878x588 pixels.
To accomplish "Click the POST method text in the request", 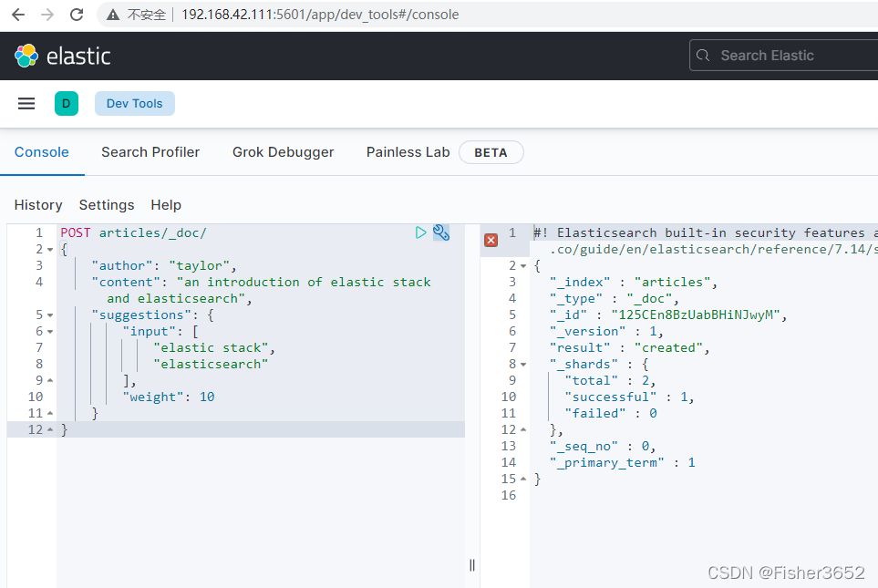I will [75, 233].
